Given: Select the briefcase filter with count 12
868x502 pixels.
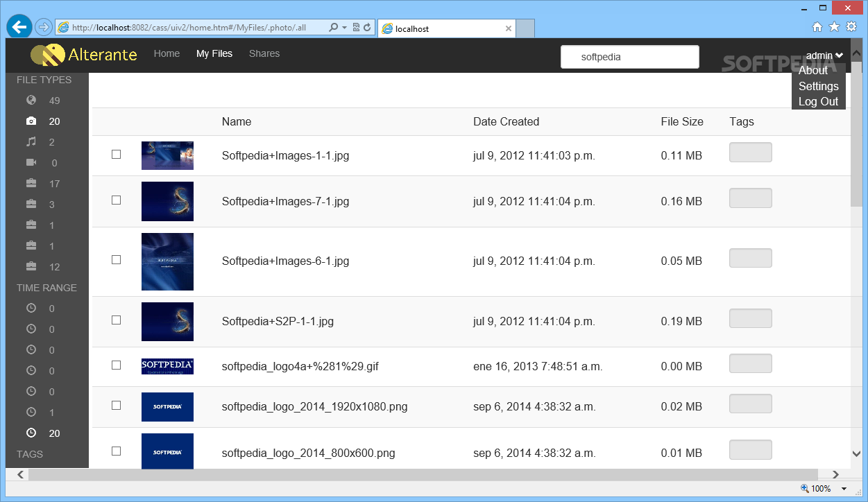Looking at the screenshot, I should point(31,267).
